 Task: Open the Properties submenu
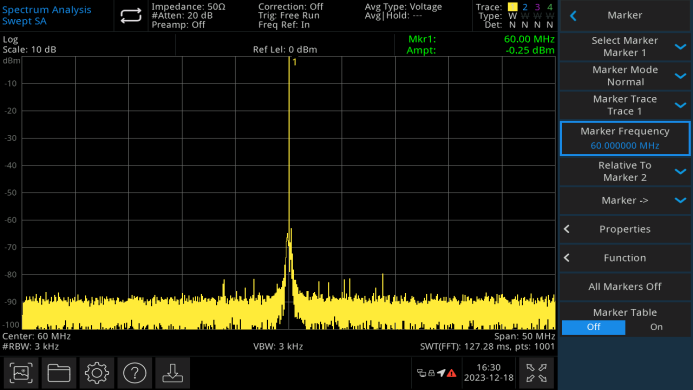624,229
